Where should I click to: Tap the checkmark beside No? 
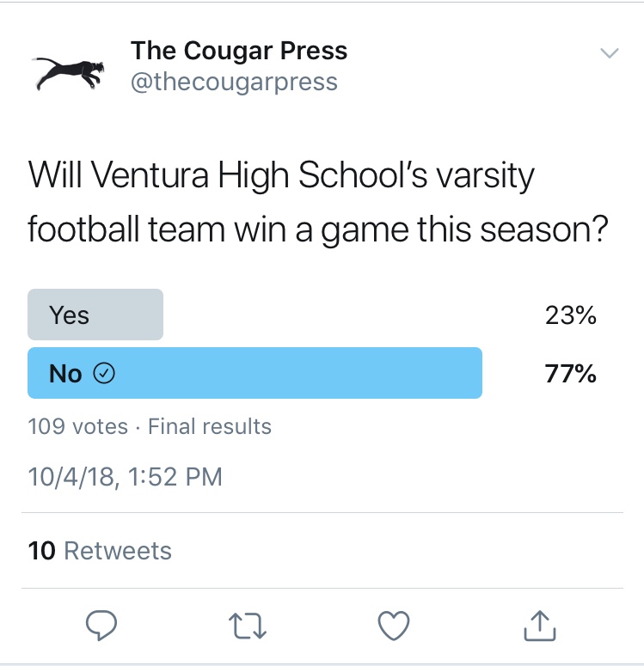pyautogui.click(x=104, y=373)
